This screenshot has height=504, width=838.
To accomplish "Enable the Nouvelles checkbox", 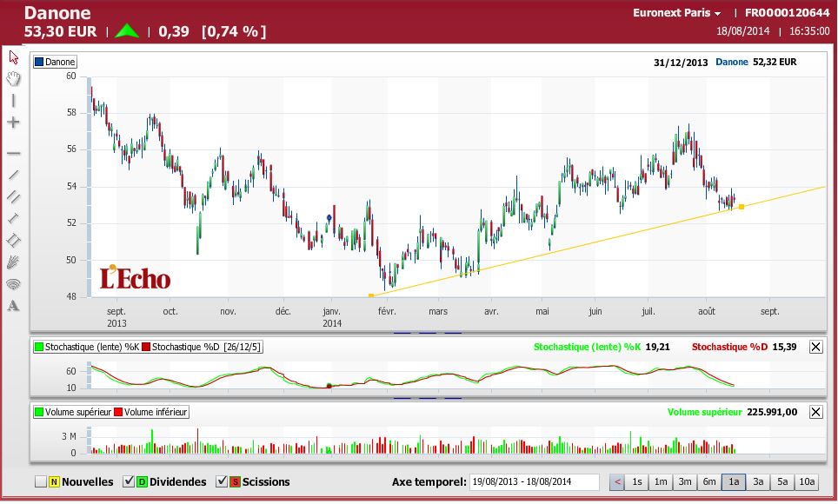I will click(41, 482).
